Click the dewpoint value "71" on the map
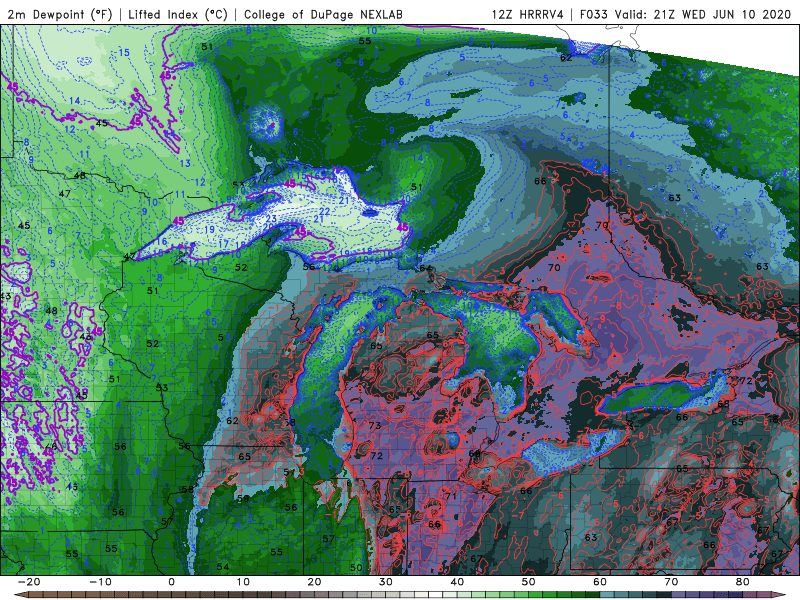The width and height of the screenshot is (800, 600). click(x=451, y=496)
